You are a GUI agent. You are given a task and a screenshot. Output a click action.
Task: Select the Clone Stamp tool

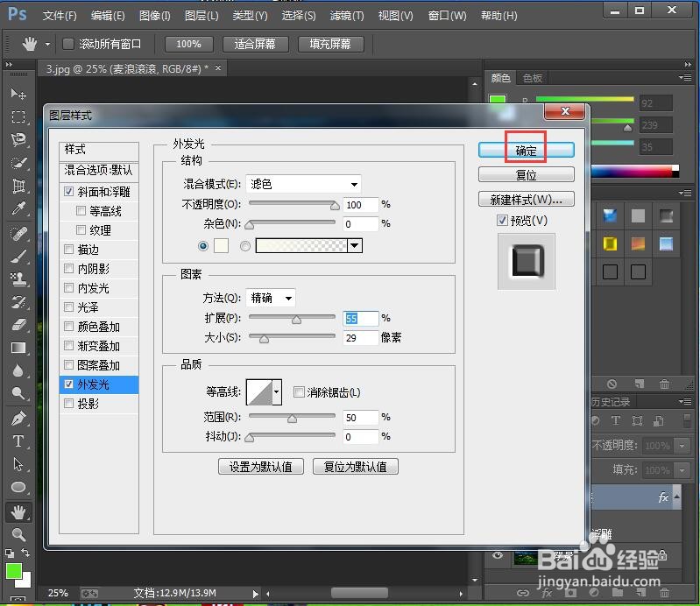pyautogui.click(x=18, y=279)
